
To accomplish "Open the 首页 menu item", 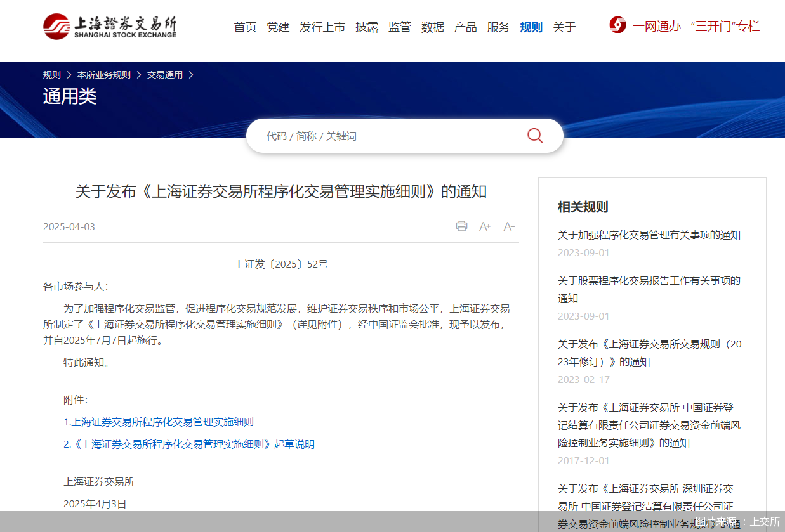I will coord(245,27).
